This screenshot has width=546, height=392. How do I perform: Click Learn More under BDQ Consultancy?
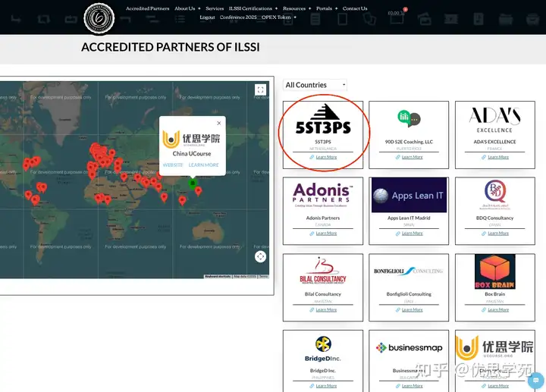[x=498, y=234]
